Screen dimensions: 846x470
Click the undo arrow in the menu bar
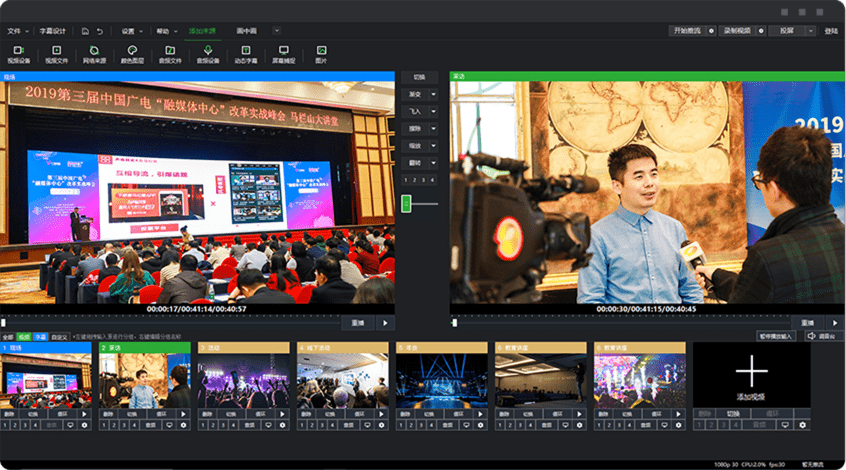[x=99, y=31]
